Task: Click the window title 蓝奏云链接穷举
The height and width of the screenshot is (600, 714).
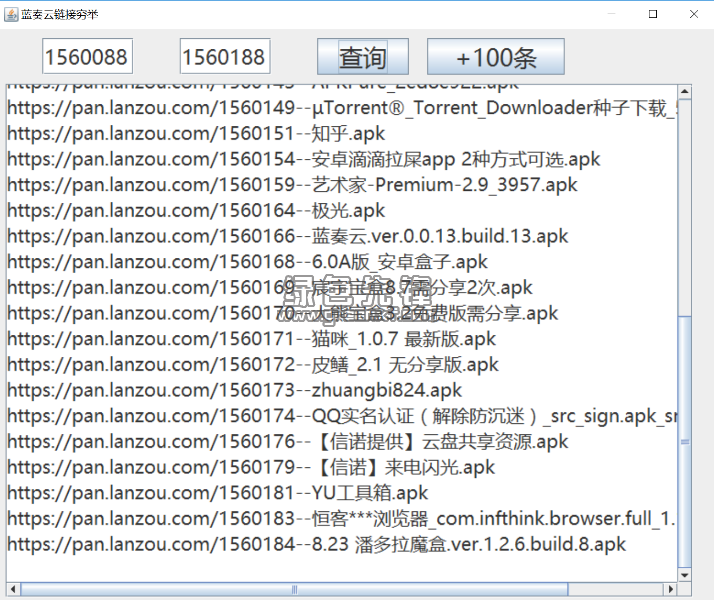Action: 60,15
